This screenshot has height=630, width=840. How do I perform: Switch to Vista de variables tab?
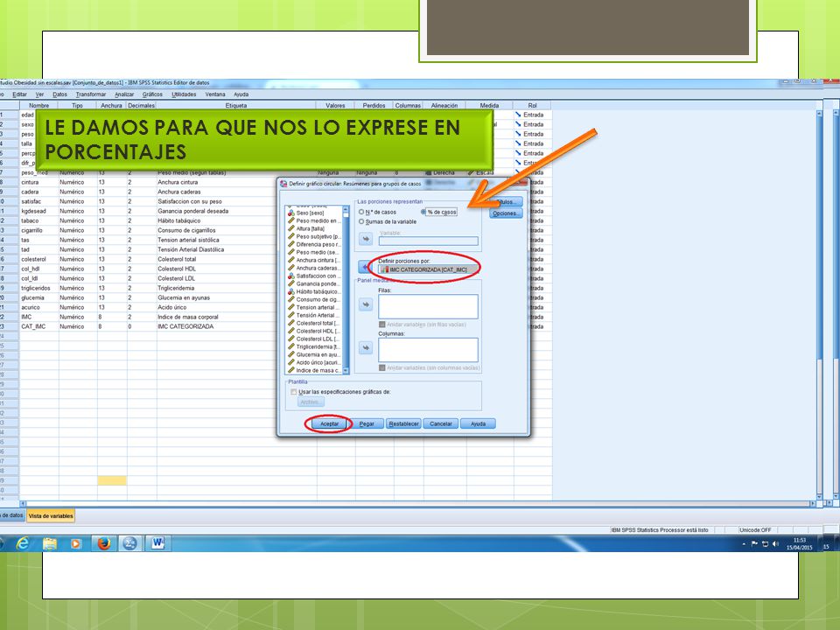(x=51, y=516)
